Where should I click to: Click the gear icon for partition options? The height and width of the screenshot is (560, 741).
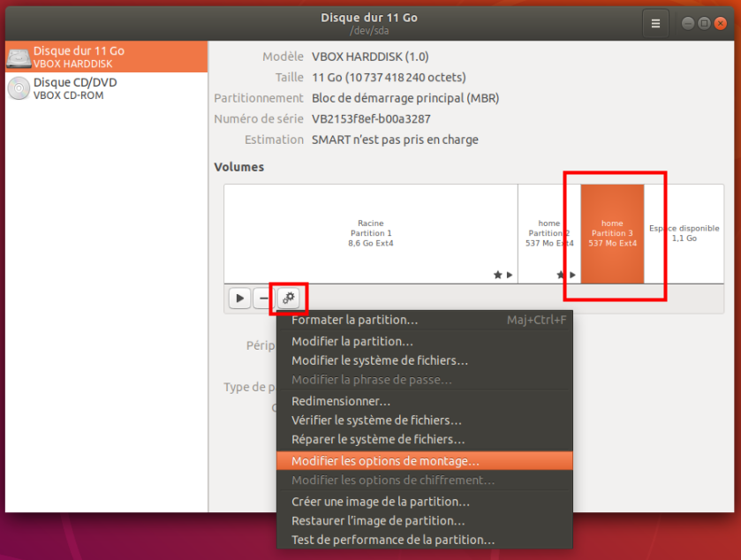pyautogui.click(x=289, y=299)
